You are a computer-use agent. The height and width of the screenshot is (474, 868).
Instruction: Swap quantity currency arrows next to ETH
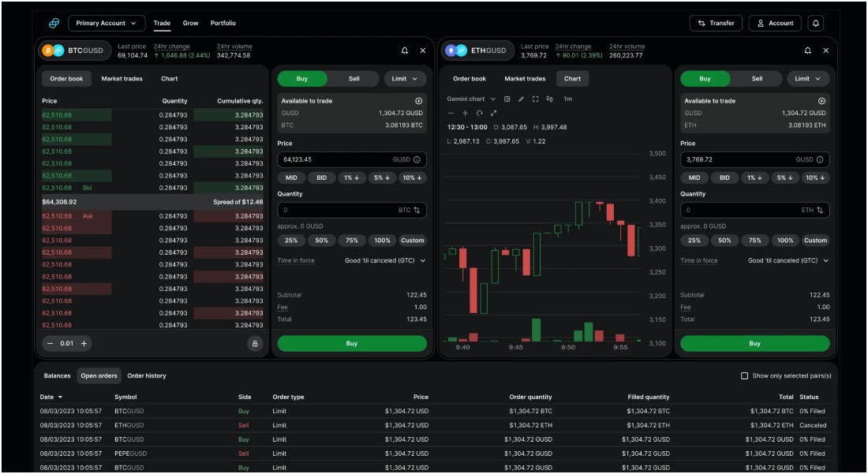tap(820, 210)
